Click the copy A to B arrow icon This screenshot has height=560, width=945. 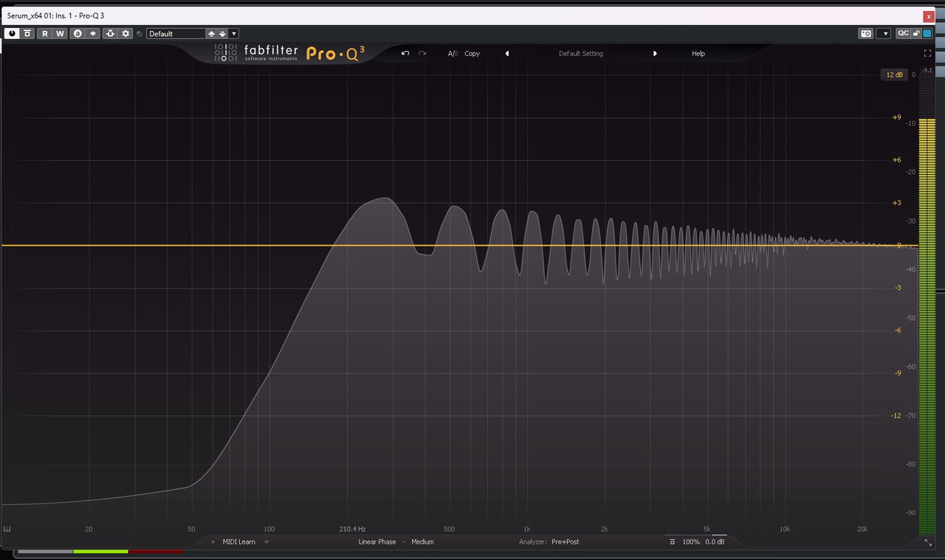pyautogui.click(x=93, y=33)
